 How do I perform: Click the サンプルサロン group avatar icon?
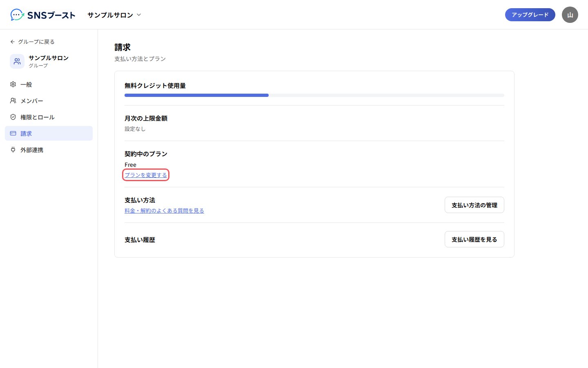(17, 61)
